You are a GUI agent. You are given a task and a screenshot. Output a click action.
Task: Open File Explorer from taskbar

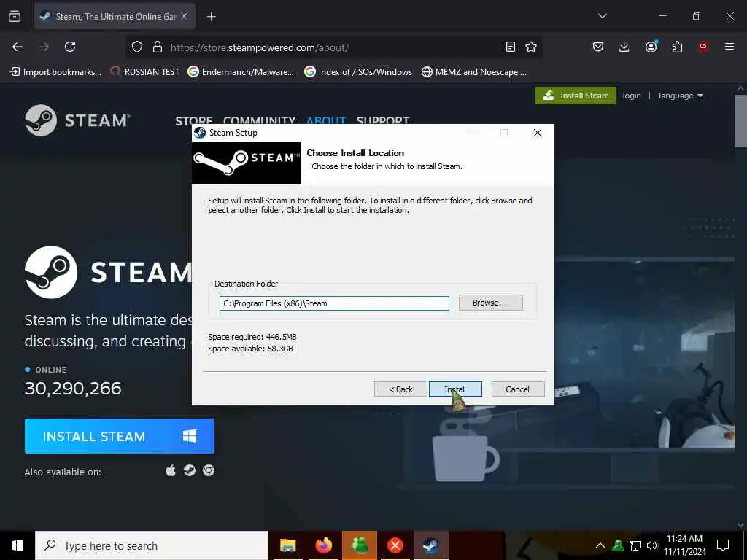tap(287, 545)
